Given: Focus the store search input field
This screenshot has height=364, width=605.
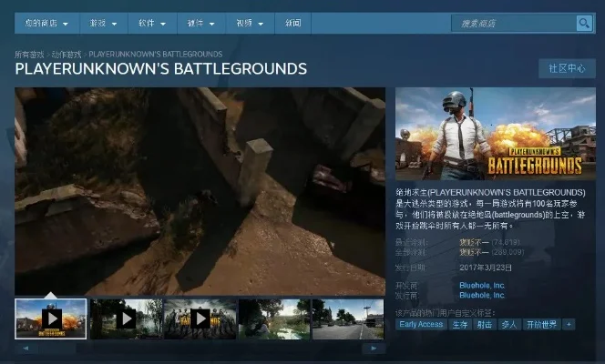Looking at the screenshot, I should tap(514, 24).
